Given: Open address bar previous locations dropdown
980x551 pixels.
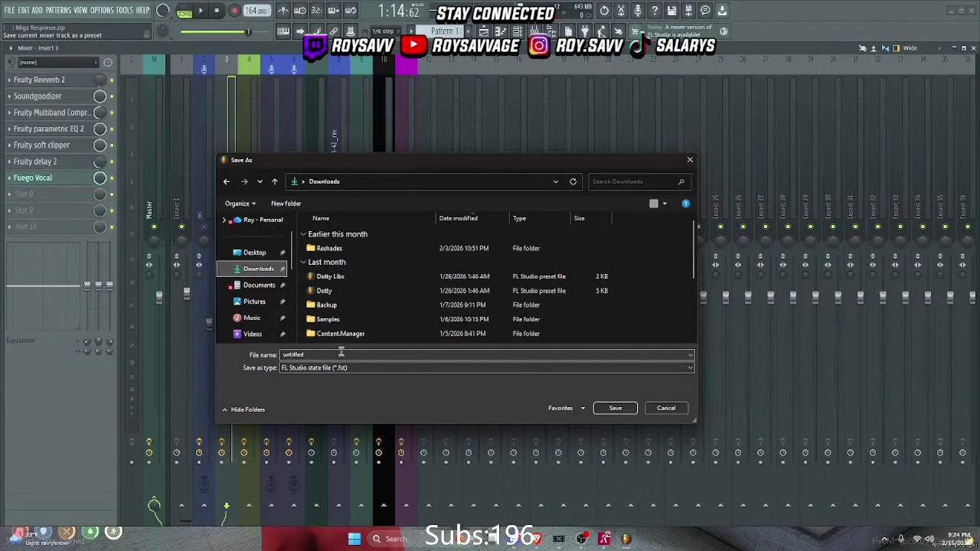Looking at the screenshot, I should (x=556, y=181).
